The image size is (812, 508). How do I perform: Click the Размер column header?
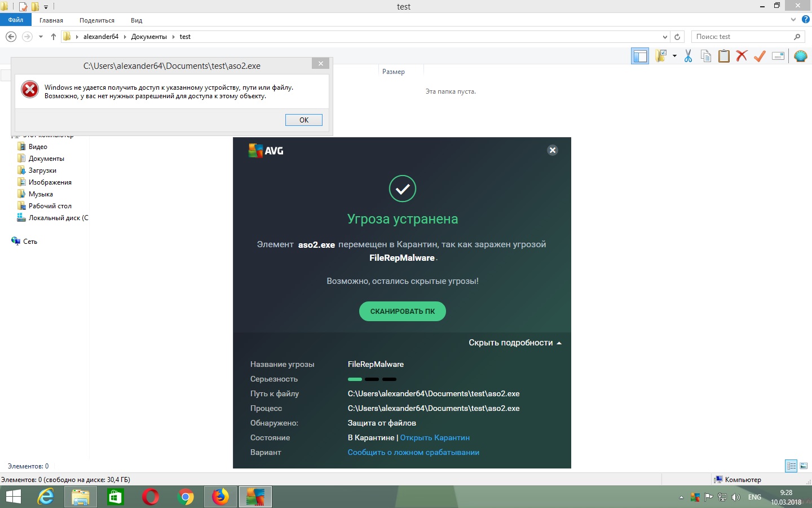[394, 72]
